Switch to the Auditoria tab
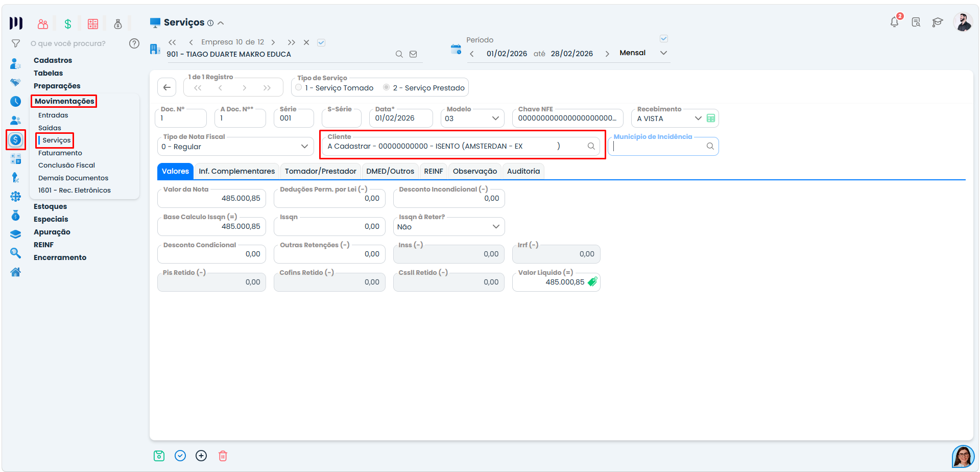This screenshot has width=980, height=472. click(523, 171)
